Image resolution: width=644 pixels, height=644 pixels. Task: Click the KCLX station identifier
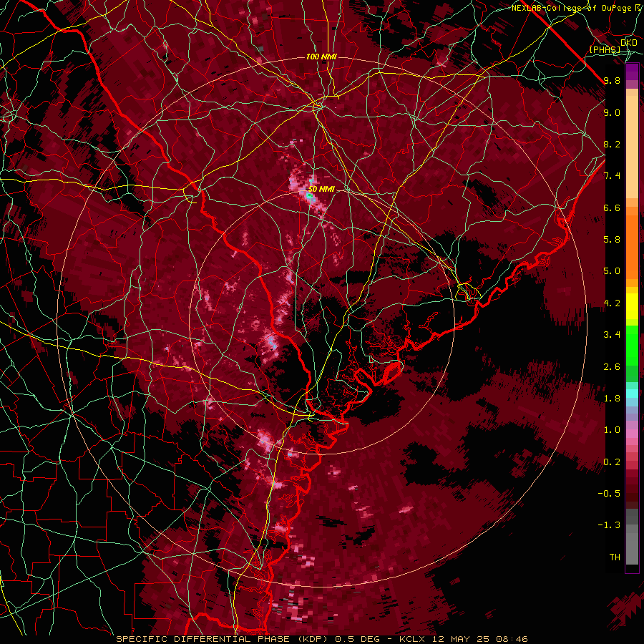(413, 639)
